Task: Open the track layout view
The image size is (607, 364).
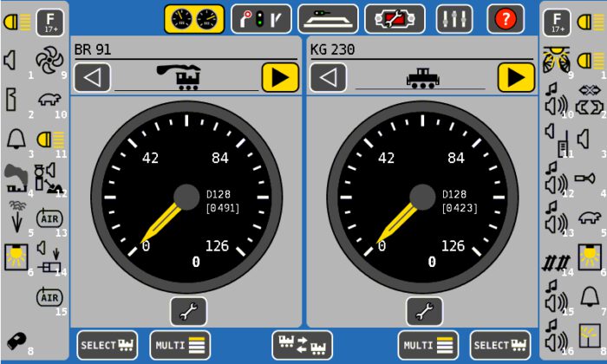Action: point(328,18)
